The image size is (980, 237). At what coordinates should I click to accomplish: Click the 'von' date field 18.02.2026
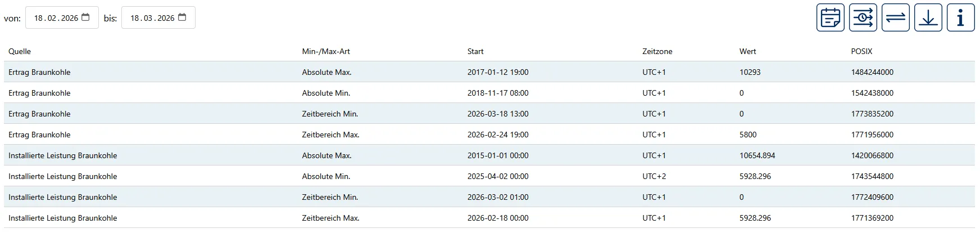62,17
